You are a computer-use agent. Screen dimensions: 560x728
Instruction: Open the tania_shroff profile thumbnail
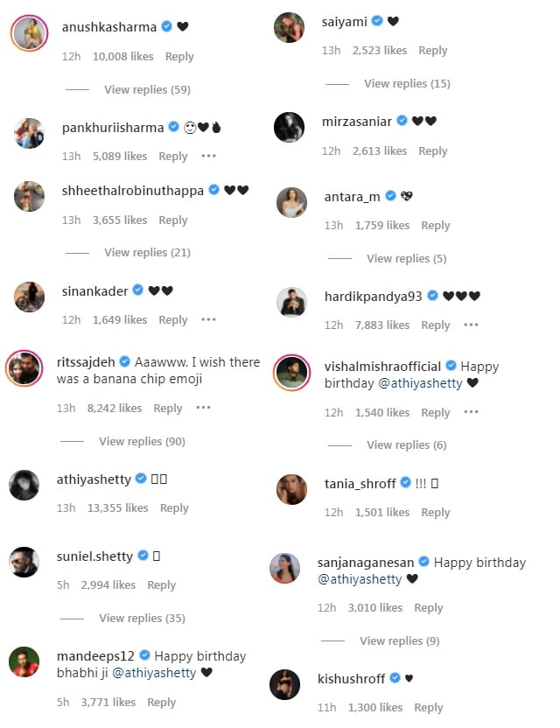tap(291, 489)
